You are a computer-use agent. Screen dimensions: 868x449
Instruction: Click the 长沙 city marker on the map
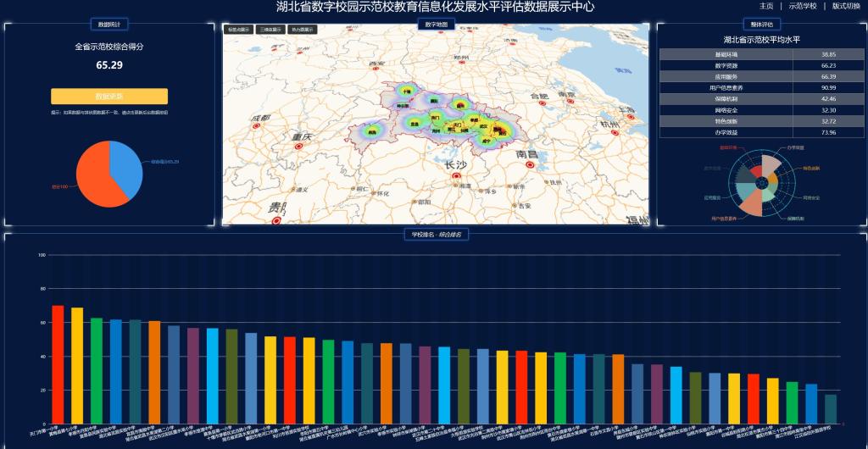click(x=457, y=176)
